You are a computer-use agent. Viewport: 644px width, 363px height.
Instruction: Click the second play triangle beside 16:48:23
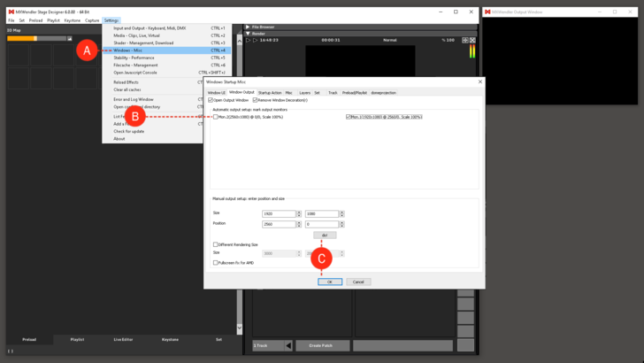click(255, 41)
